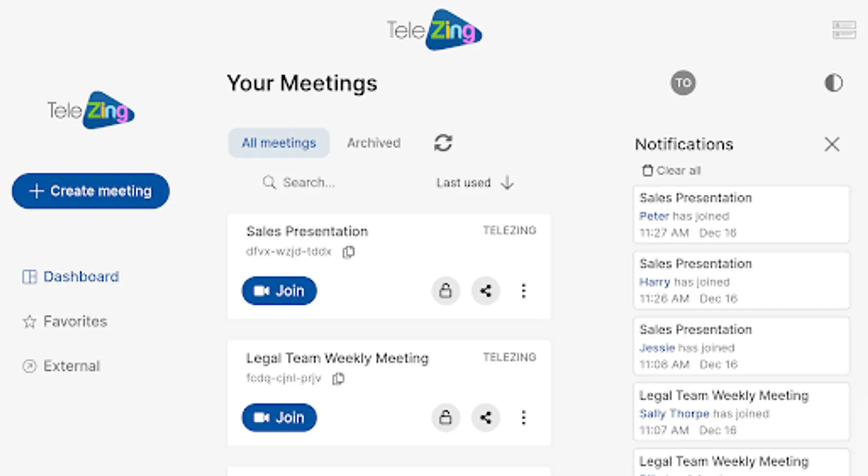Open Favorites in the sidebar
This screenshot has height=476, width=868.
pos(75,322)
